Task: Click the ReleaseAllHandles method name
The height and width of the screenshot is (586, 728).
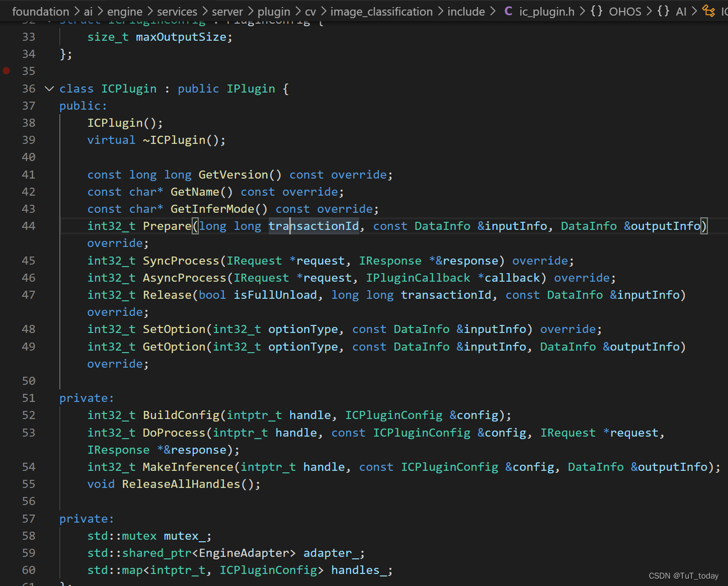Action: (x=181, y=484)
